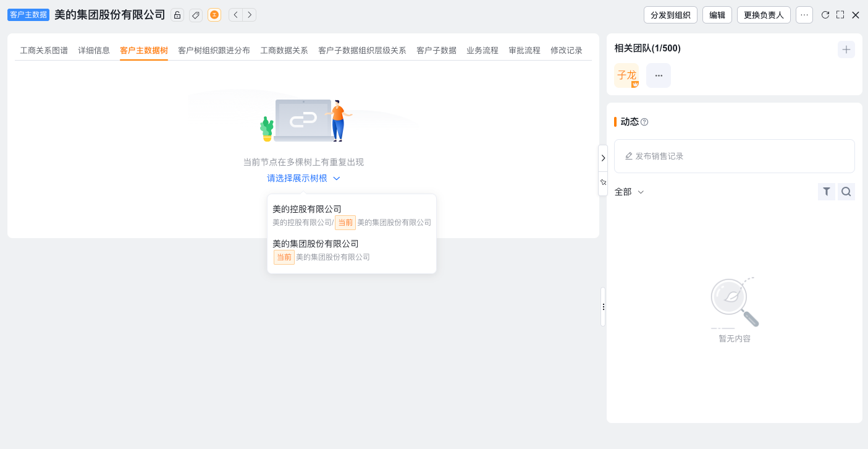
Task: Go to previous record arrow
Action: [235, 15]
